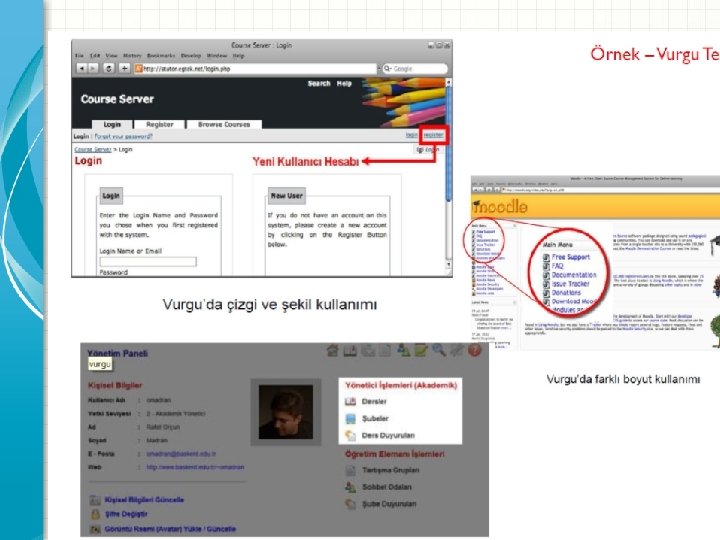Open the Develop menu in Course Server browser
Image resolution: width=720 pixels, height=540 pixels.
[x=191, y=56]
